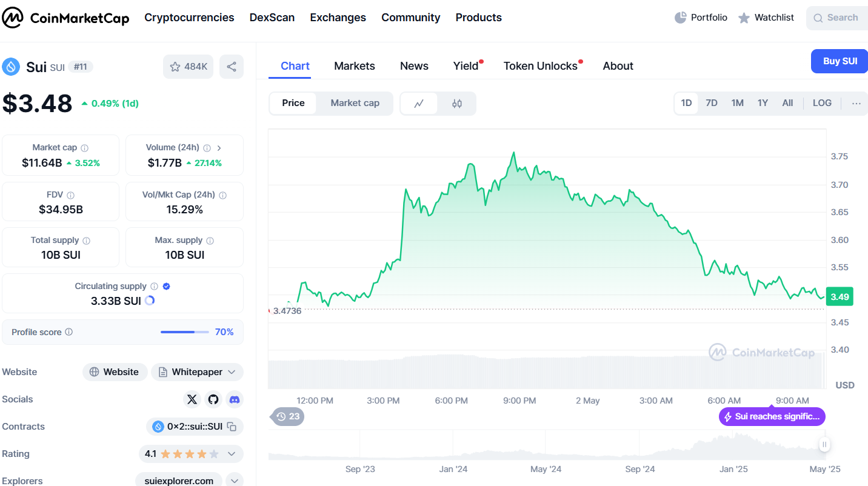
Task: Select the line chart view icon
Action: [x=419, y=104]
